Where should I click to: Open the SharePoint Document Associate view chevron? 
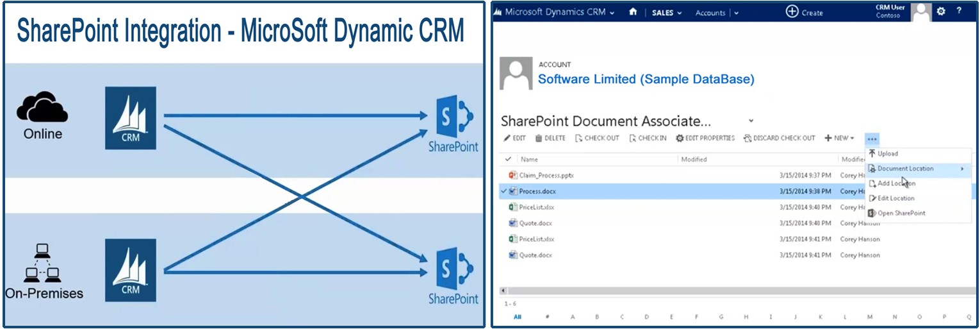pyautogui.click(x=751, y=121)
